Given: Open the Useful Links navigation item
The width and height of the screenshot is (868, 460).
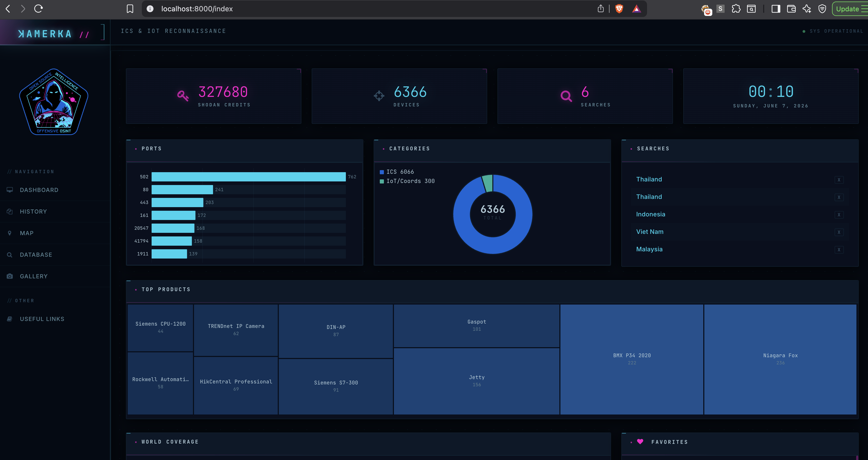Looking at the screenshot, I should (55, 319).
